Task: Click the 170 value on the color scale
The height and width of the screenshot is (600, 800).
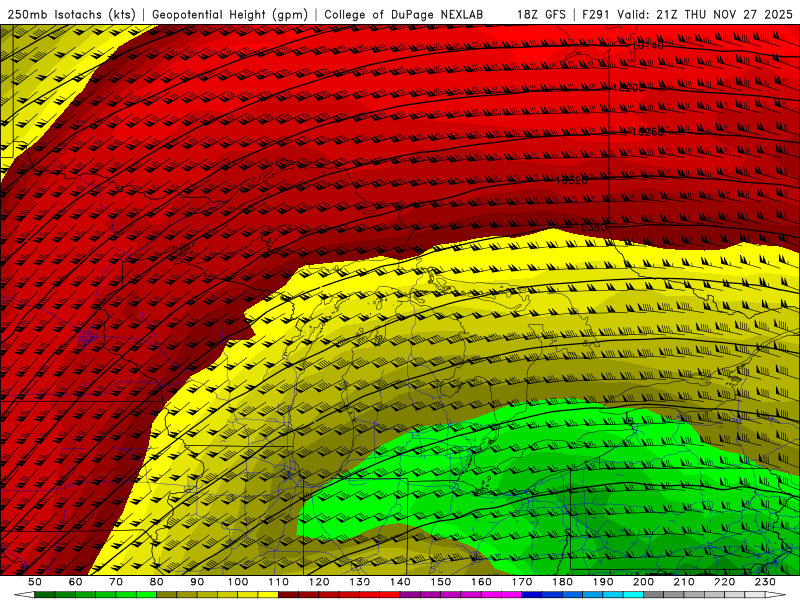Action: click(522, 582)
